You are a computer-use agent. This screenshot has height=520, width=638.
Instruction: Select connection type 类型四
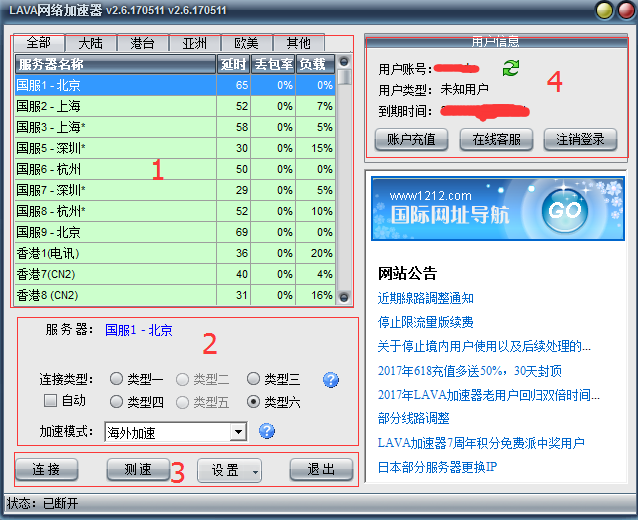point(136,402)
